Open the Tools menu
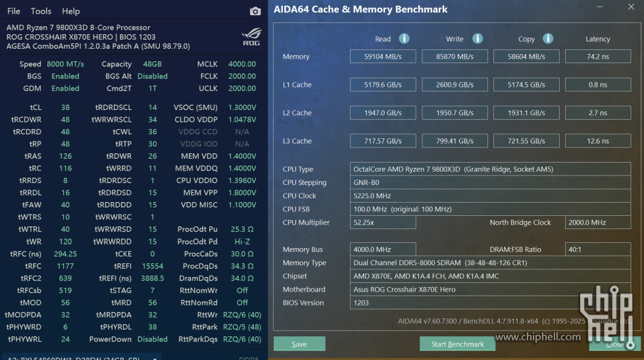The height and width of the screenshot is (360, 644). click(41, 11)
